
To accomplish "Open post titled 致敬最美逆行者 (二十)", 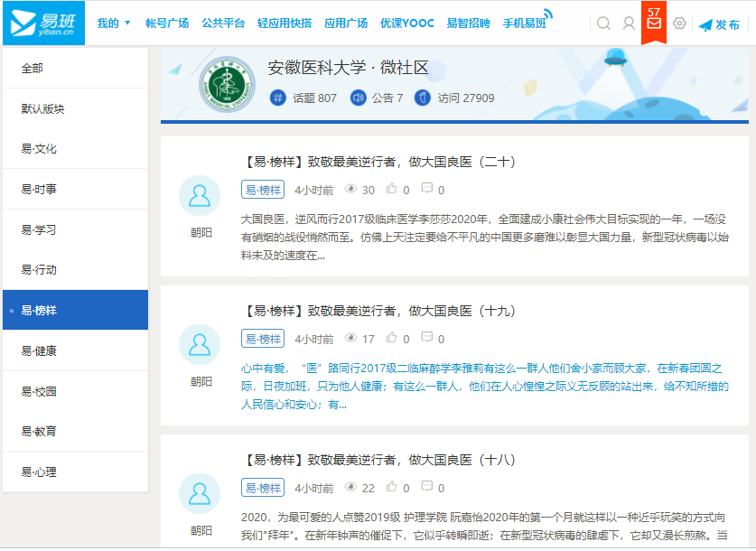I will [379, 162].
